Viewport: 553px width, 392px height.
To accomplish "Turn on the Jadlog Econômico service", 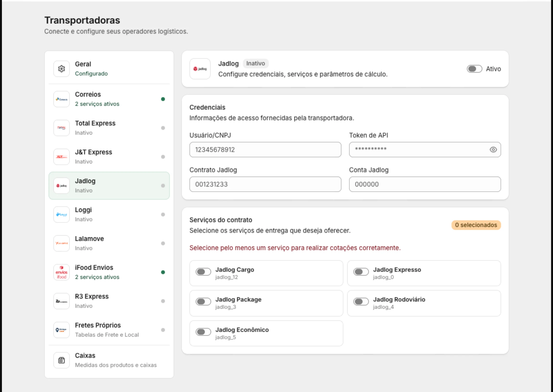I will [203, 332].
